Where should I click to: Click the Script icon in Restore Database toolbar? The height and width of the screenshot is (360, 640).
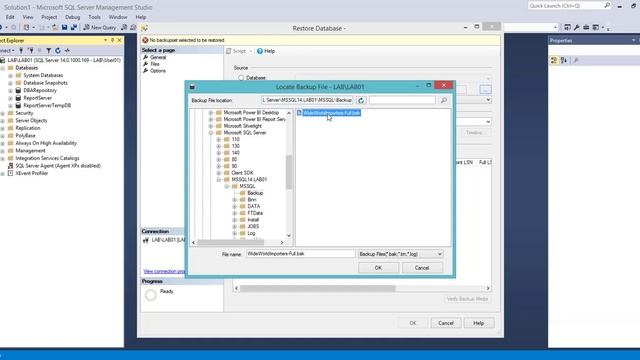pos(229,51)
